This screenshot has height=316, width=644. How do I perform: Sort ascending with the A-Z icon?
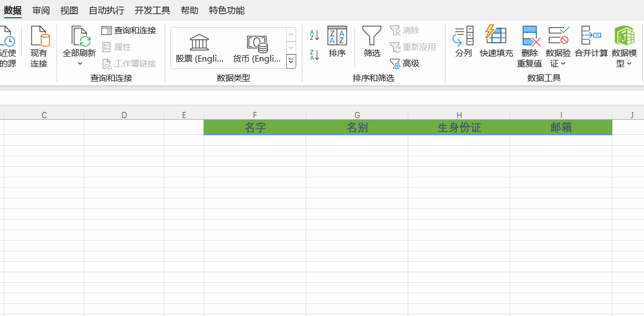[314, 35]
